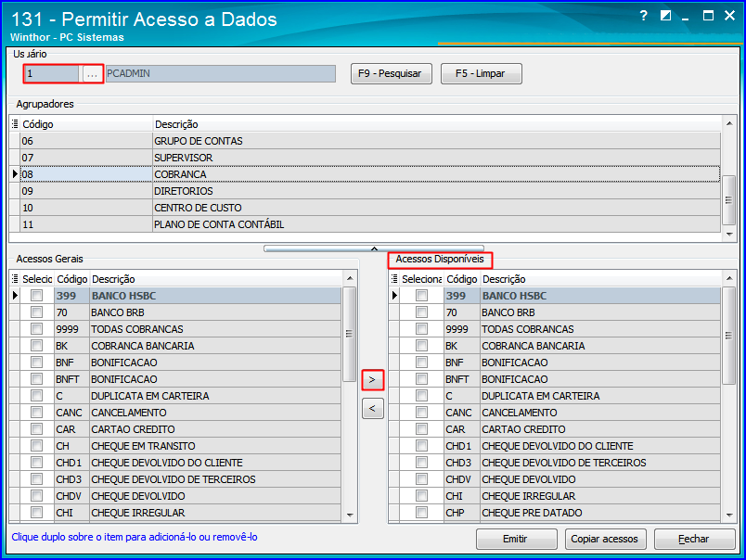Open Agrupadores grid column options icon
Image resolution: width=746 pixels, height=560 pixels.
pyautogui.click(x=15, y=124)
